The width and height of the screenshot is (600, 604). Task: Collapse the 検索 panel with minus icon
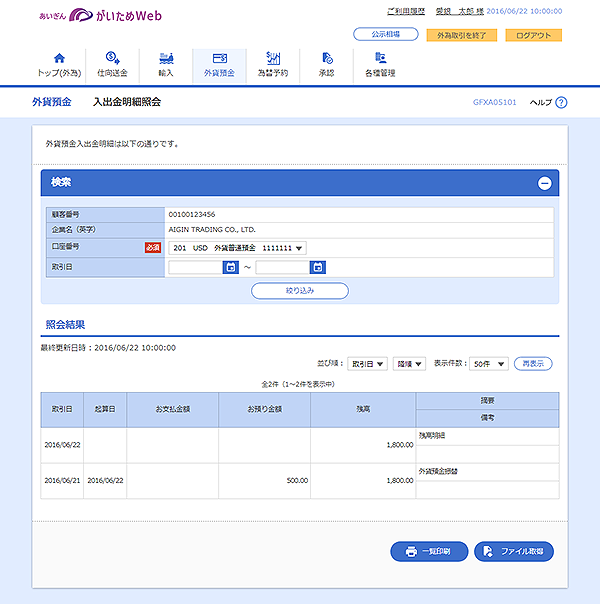[544, 183]
